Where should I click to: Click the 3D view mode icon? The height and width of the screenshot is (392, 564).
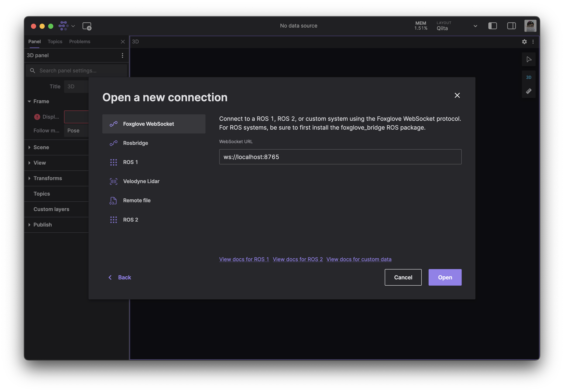pos(529,77)
